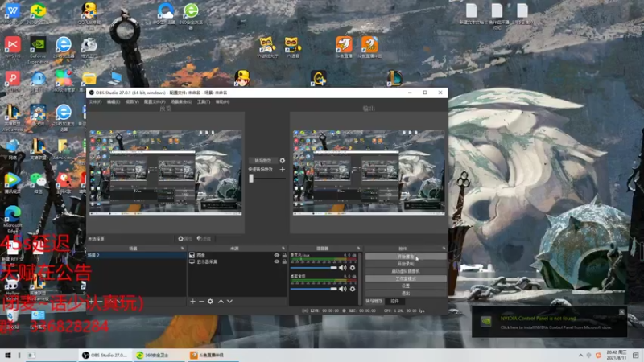Click the right program output pane thumbnail

point(369,172)
